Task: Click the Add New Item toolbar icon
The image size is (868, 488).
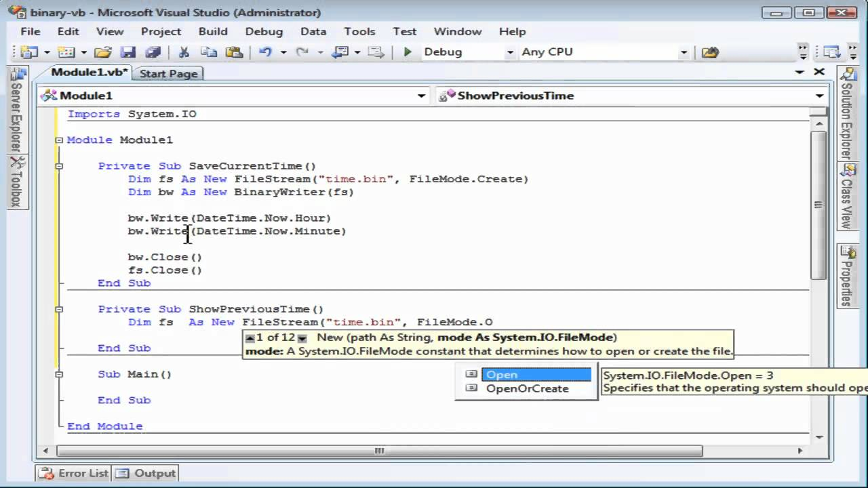Action: pos(66,52)
